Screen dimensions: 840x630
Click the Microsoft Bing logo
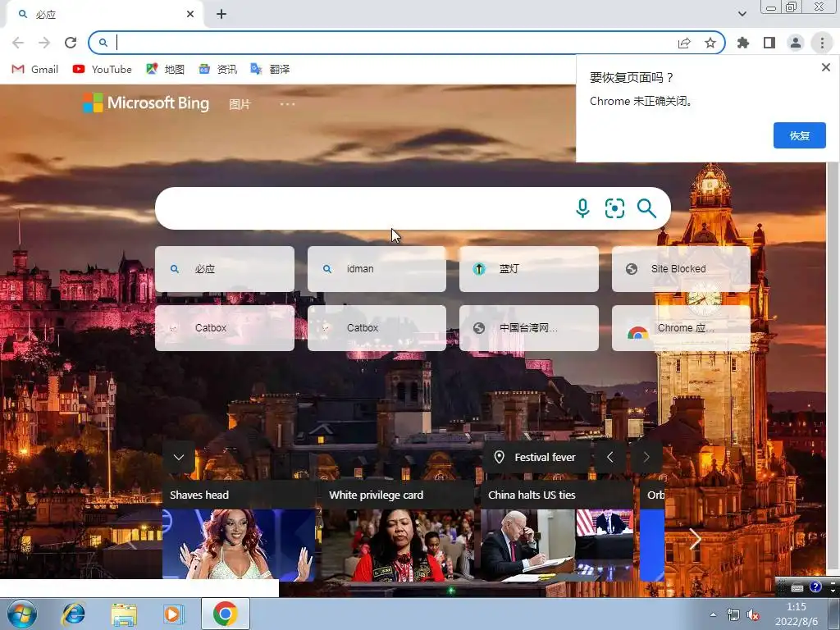(x=146, y=103)
